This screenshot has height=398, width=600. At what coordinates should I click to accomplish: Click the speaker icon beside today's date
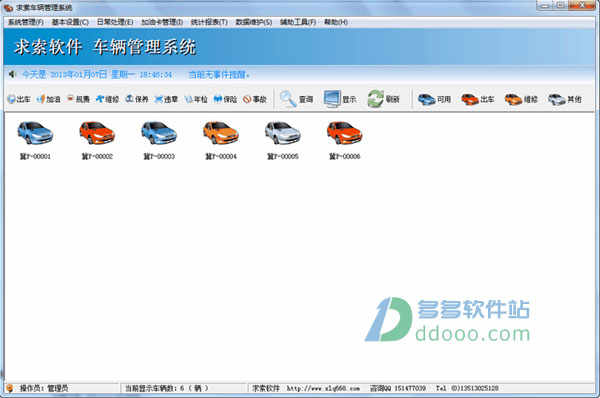click(12, 74)
